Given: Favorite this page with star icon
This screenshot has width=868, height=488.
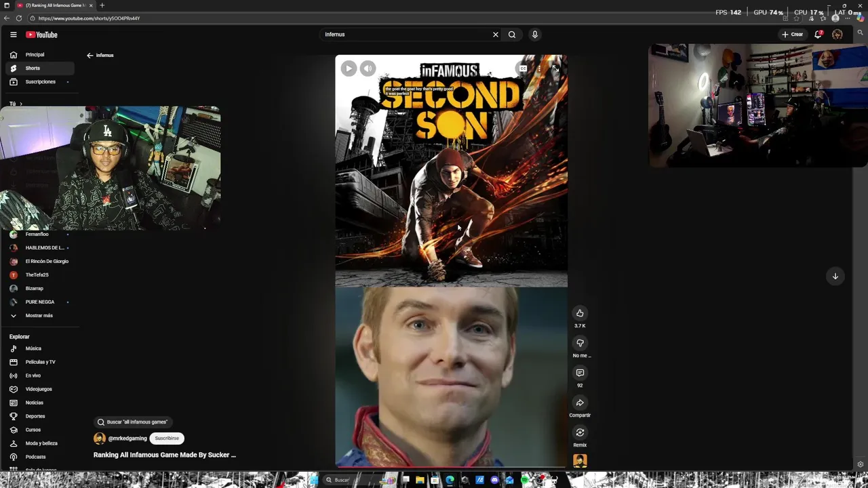Looking at the screenshot, I should click(796, 18).
